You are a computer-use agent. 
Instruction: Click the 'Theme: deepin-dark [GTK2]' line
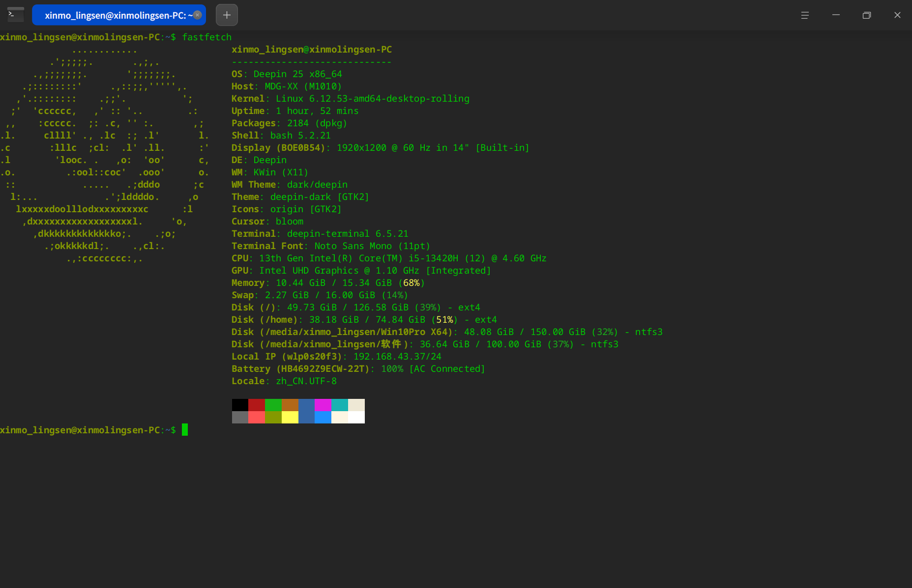point(300,197)
